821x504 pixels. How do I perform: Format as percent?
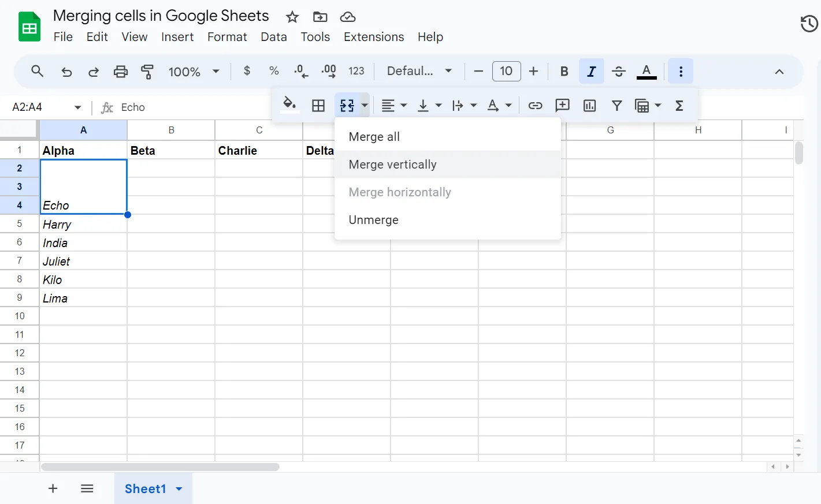274,71
